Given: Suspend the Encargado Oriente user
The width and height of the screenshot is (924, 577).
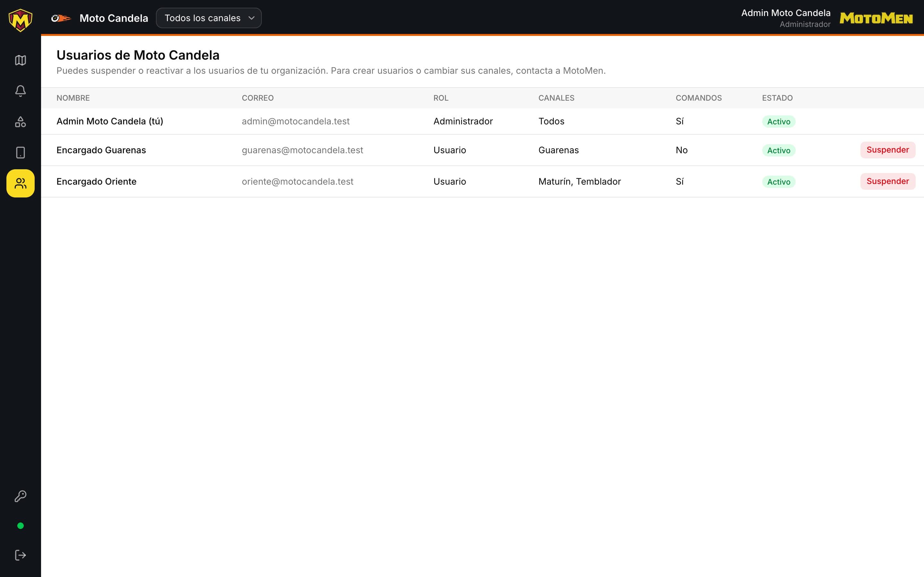Looking at the screenshot, I should pos(888,181).
